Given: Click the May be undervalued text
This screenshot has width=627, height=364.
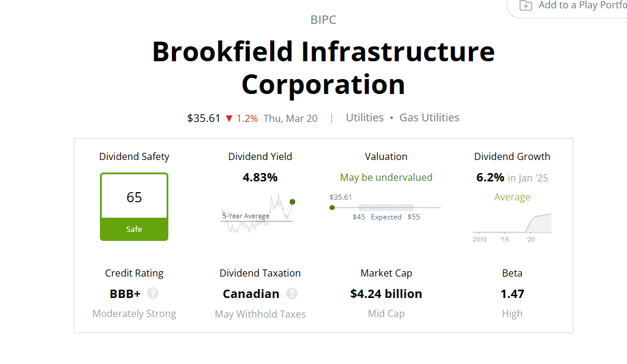Looking at the screenshot, I should 386,177.
